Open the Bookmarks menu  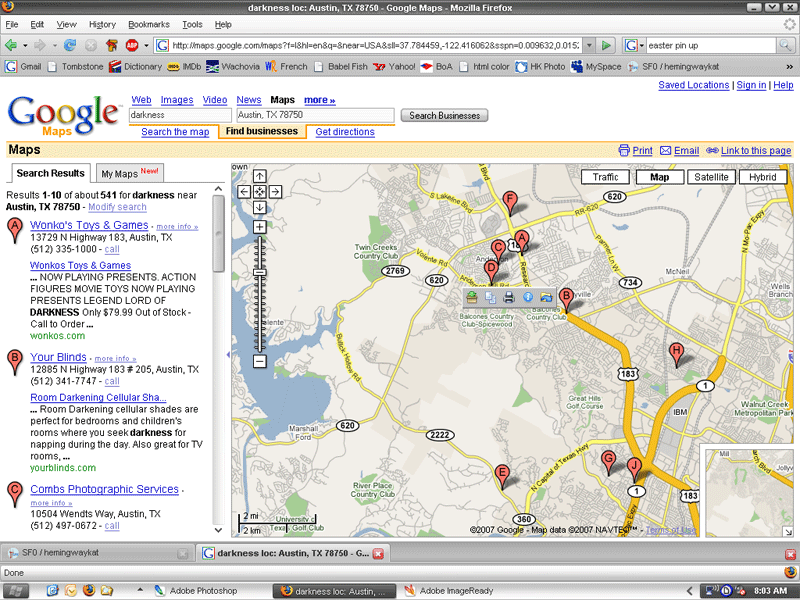click(x=148, y=24)
